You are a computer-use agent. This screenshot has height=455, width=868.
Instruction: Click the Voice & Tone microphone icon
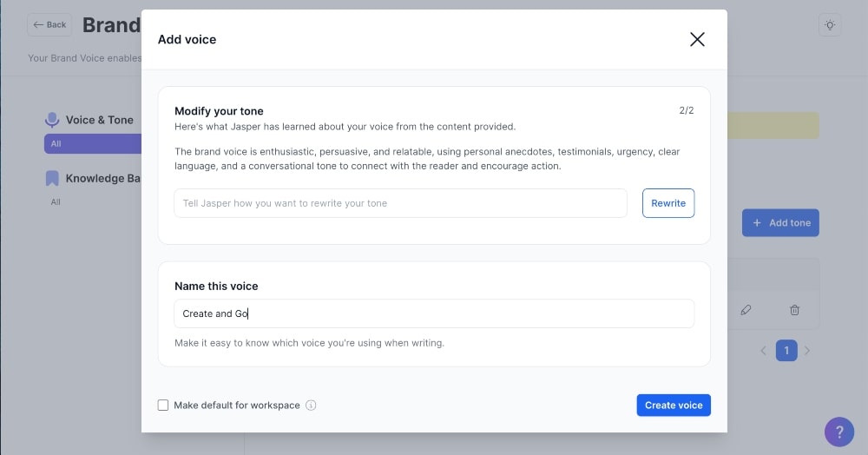52,120
